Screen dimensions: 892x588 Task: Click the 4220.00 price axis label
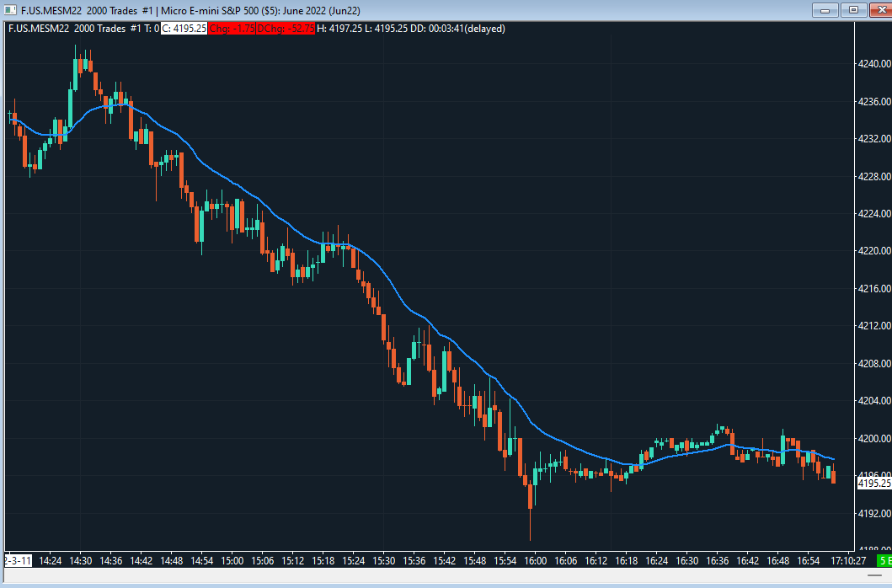click(x=873, y=250)
